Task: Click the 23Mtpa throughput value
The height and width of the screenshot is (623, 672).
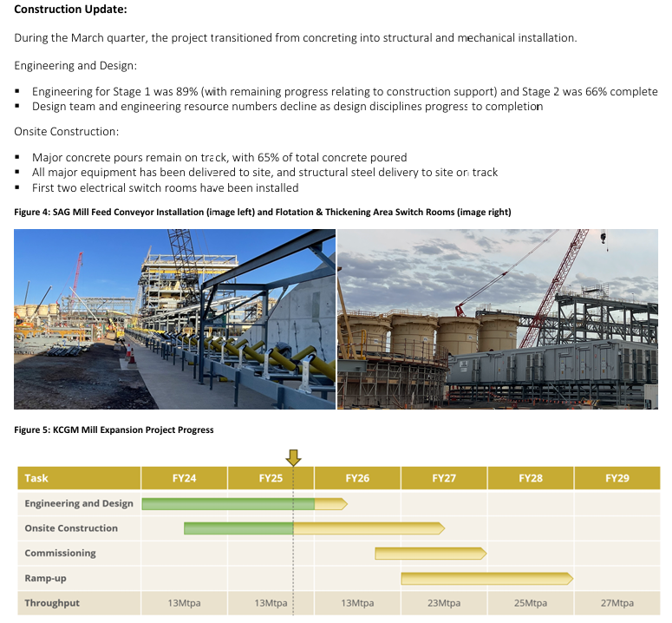Action: pos(444,603)
